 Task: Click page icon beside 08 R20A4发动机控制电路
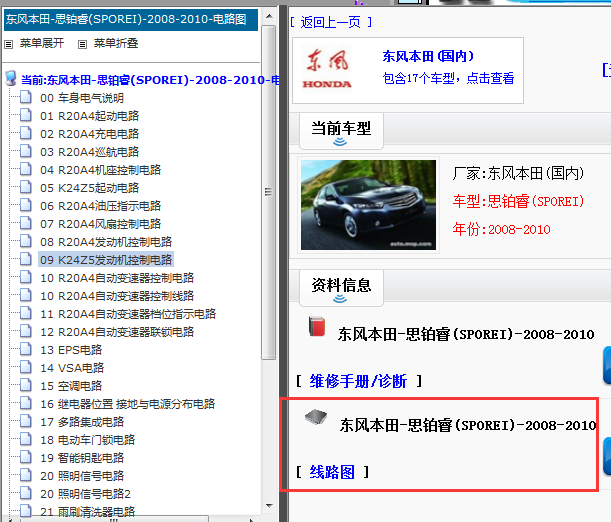coord(26,241)
